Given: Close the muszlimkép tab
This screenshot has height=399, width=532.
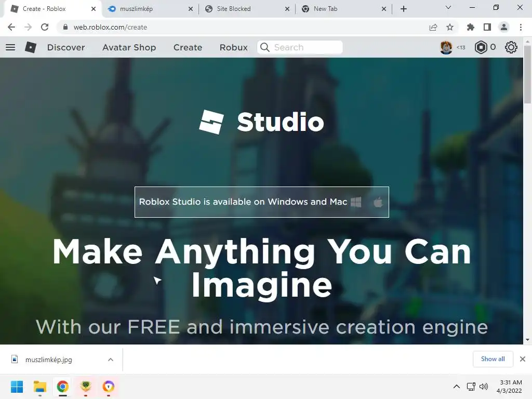Looking at the screenshot, I should (191, 9).
